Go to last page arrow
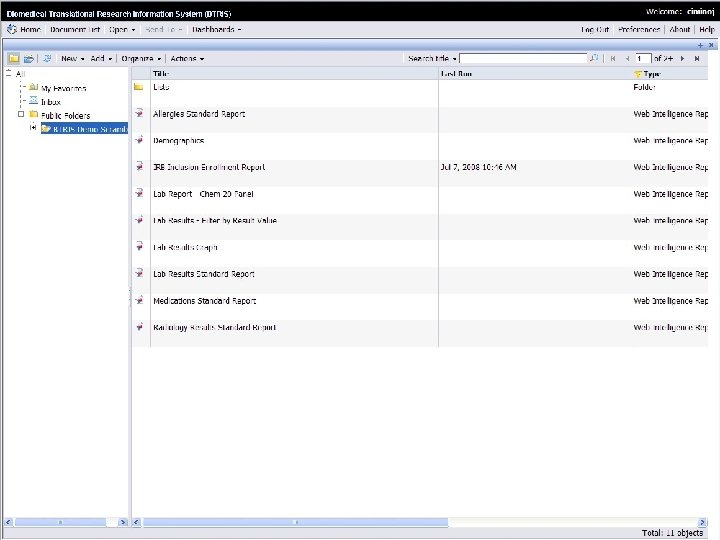Image resolution: width=720 pixels, height=540 pixels. pyautogui.click(x=697, y=59)
